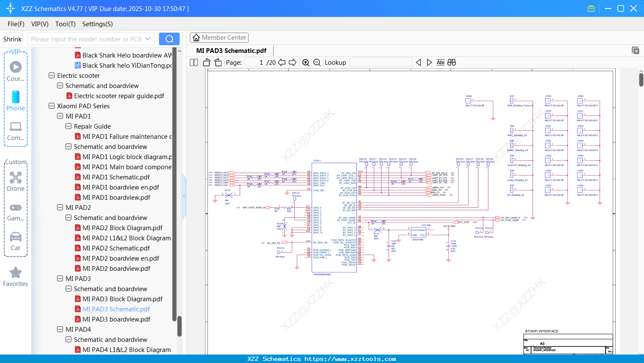Click the zoom in magnifier icon
This screenshot has height=363, width=644.
point(306,63)
